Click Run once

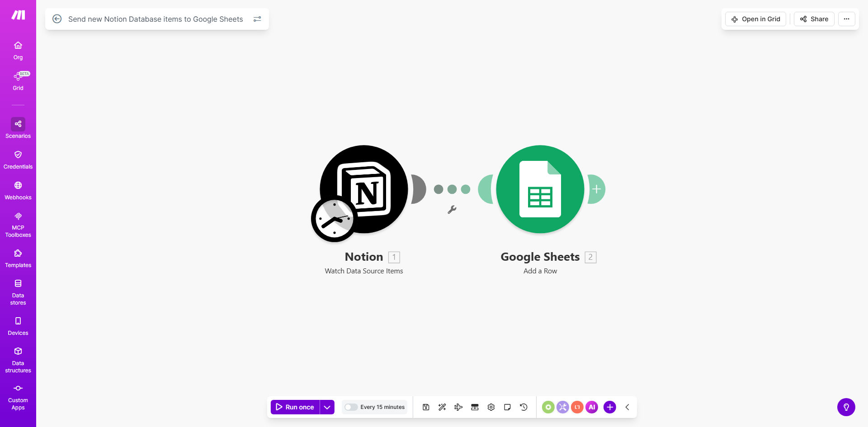[x=295, y=407]
